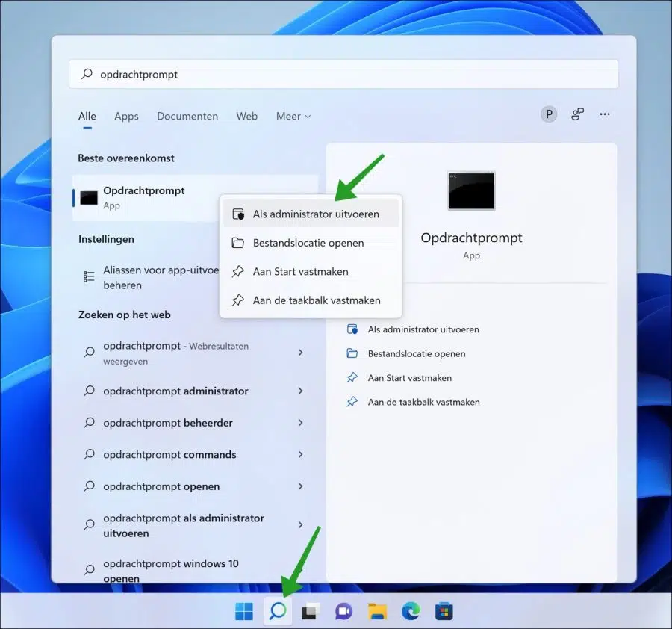Click the Aliassen settings list icon

click(89, 276)
